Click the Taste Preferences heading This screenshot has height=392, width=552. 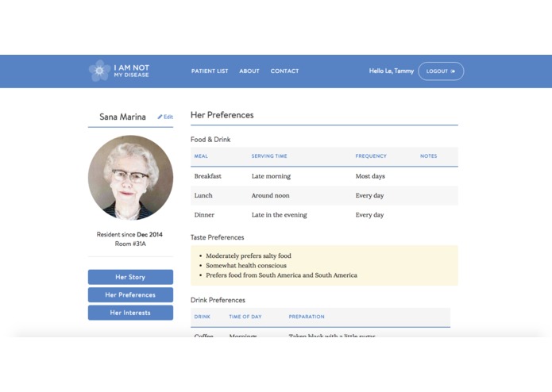pos(217,237)
